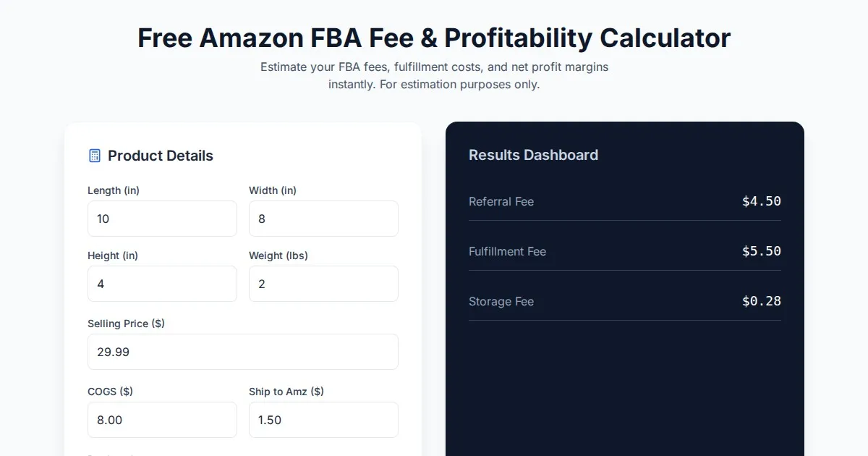The width and height of the screenshot is (868, 456).
Task: Click the Selling Price input showing 29.99
Action: tap(242, 352)
